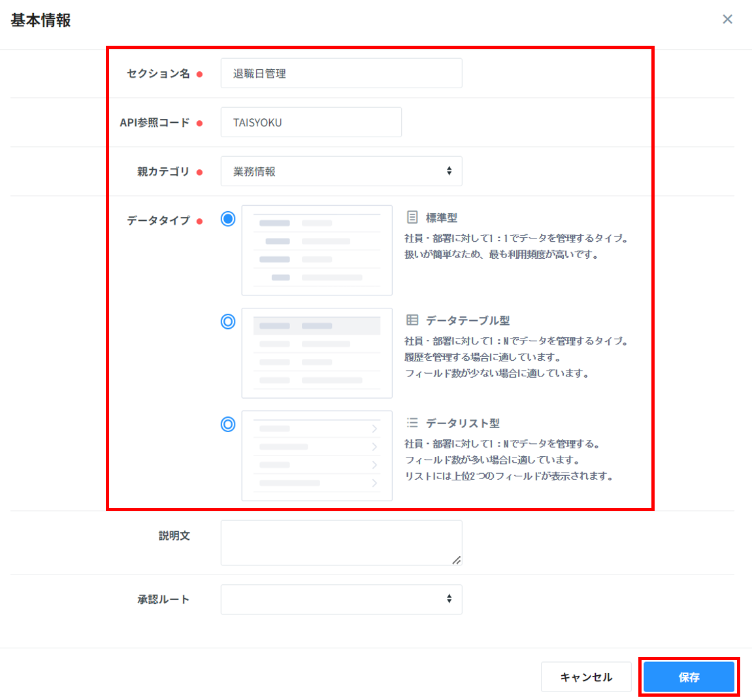Click the データテーブル型 layout preview thumbnail
Viewport: 752px width, 700px height.
[317, 353]
